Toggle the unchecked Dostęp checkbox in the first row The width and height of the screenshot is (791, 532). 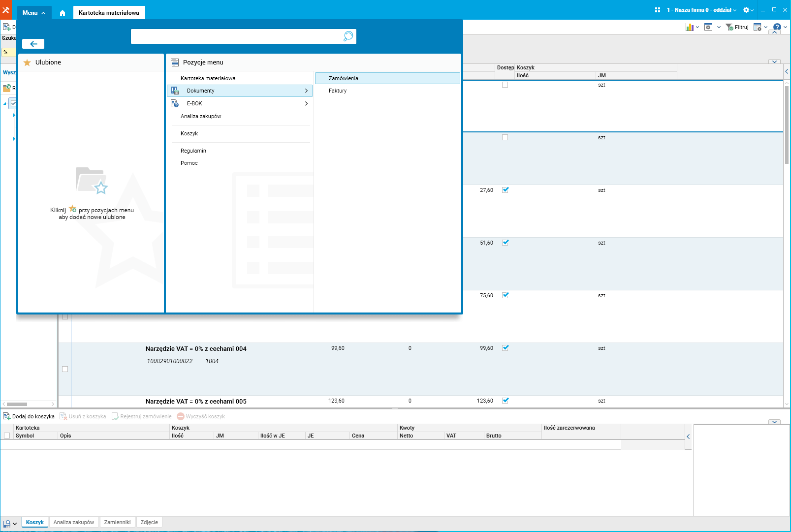coord(505,85)
